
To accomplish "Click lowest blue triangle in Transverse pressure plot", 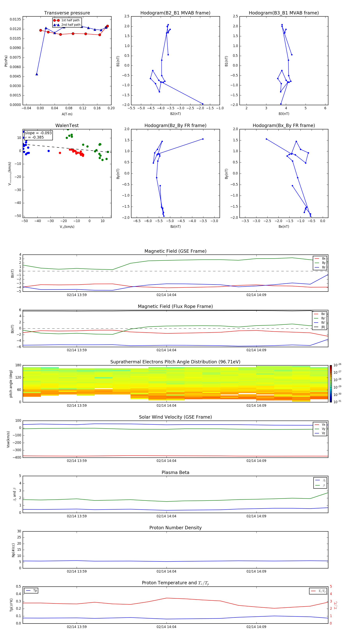I will (37, 74).
